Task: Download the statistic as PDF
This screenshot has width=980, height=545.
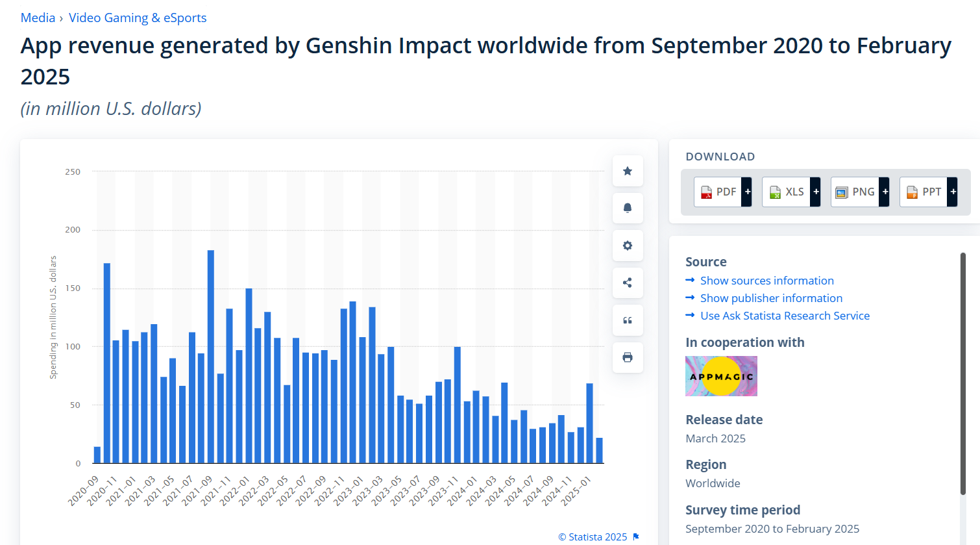Action: [718, 192]
